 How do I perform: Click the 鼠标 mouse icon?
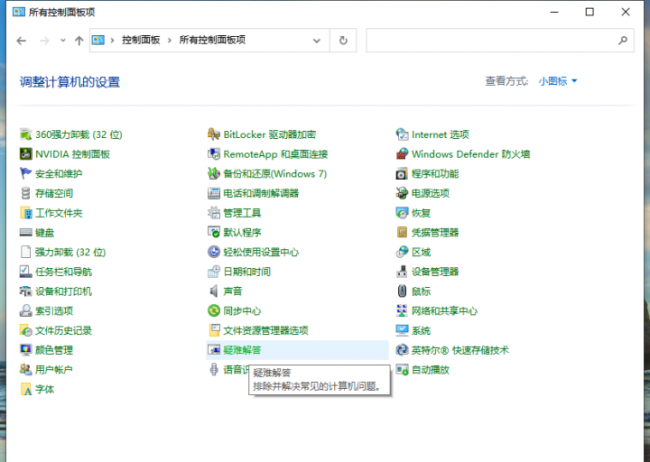[x=402, y=291]
